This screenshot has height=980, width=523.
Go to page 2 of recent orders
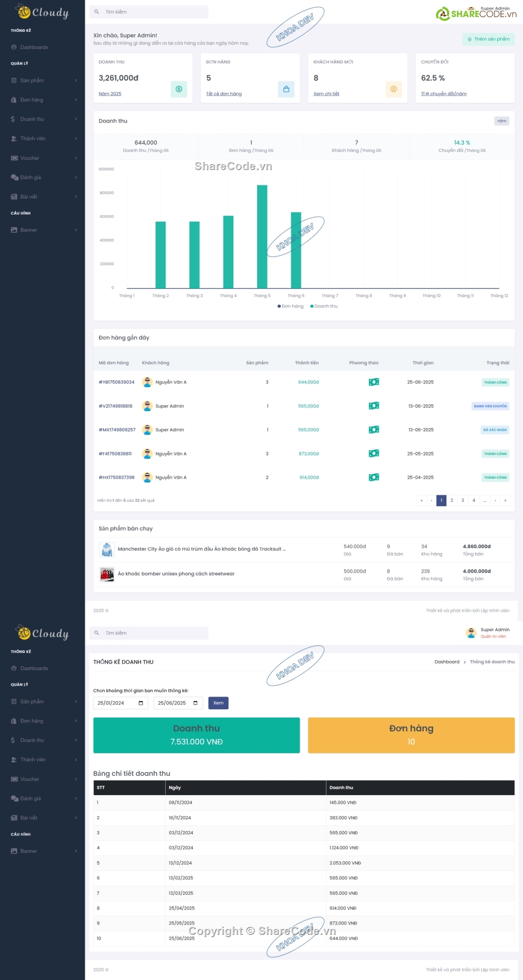(x=451, y=500)
